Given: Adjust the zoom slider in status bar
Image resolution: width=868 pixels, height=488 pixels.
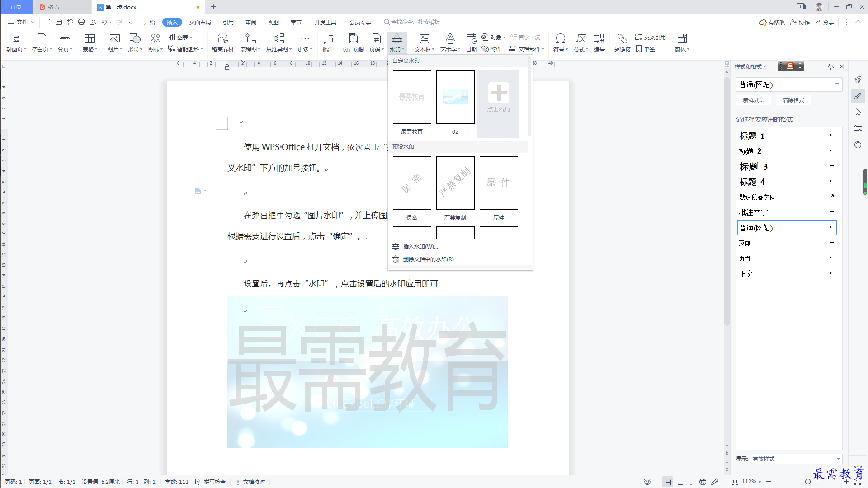Looking at the screenshot, I should (807, 482).
